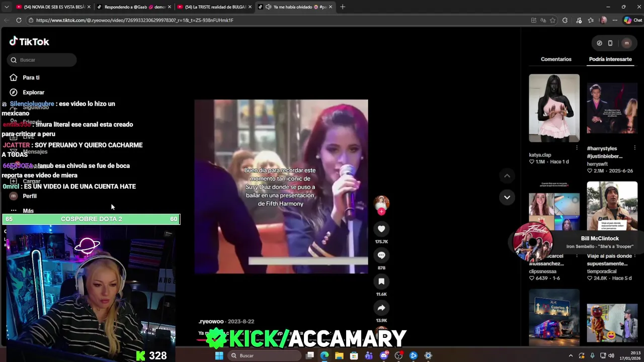Image resolution: width=644 pixels, height=362 pixels.
Task: Open the compass icon in TikTok header
Action: tap(599, 43)
